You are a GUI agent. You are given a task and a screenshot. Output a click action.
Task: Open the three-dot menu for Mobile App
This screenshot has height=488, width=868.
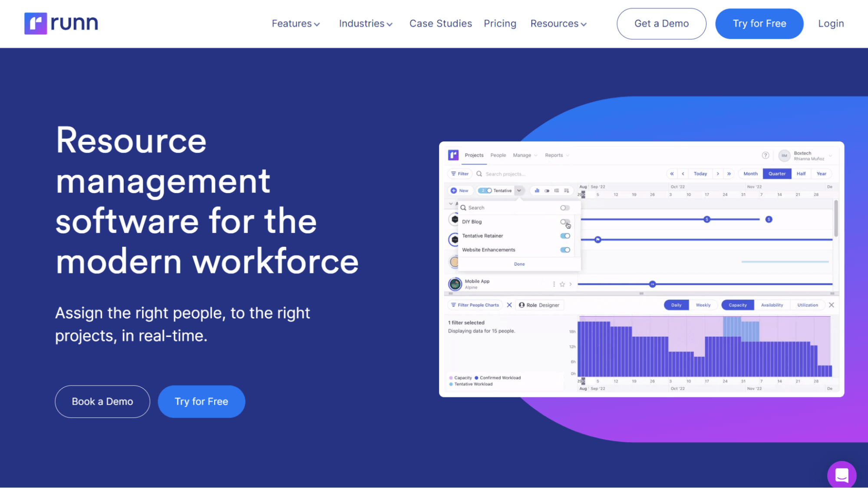coord(554,284)
